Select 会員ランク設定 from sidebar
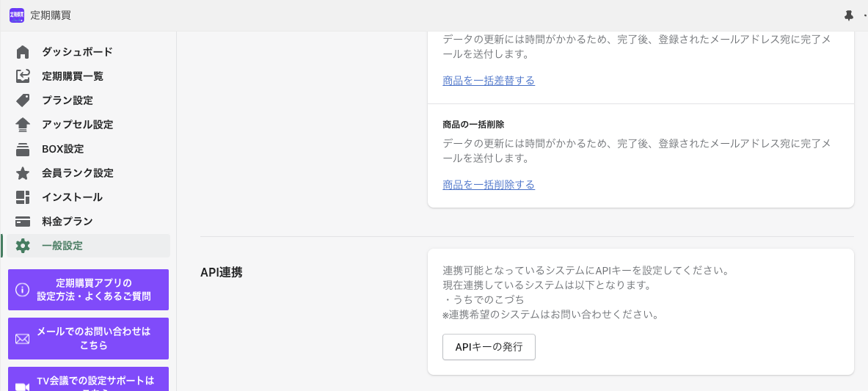This screenshot has height=391, width=868. (x=78, y=173)
